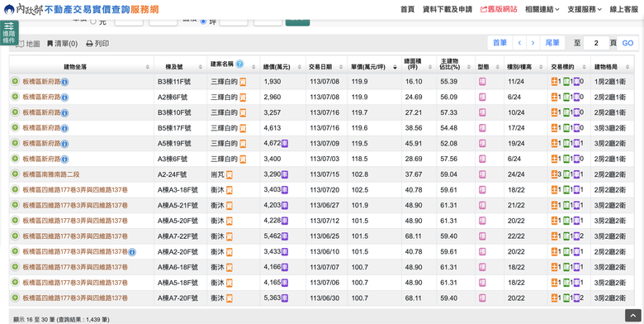Show info icon for B3棟11F號 address
The height and width of the screenshot is (324, 644).
click(65, 82)
